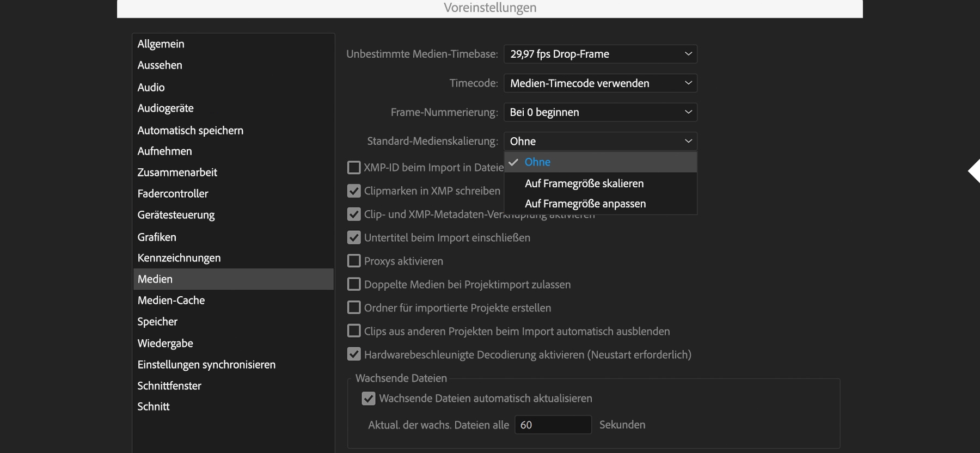The height and width of the screenshot is (453, 980).
Task: Switch to Medien-Cache preferences
Action: [x=171, y=300]
